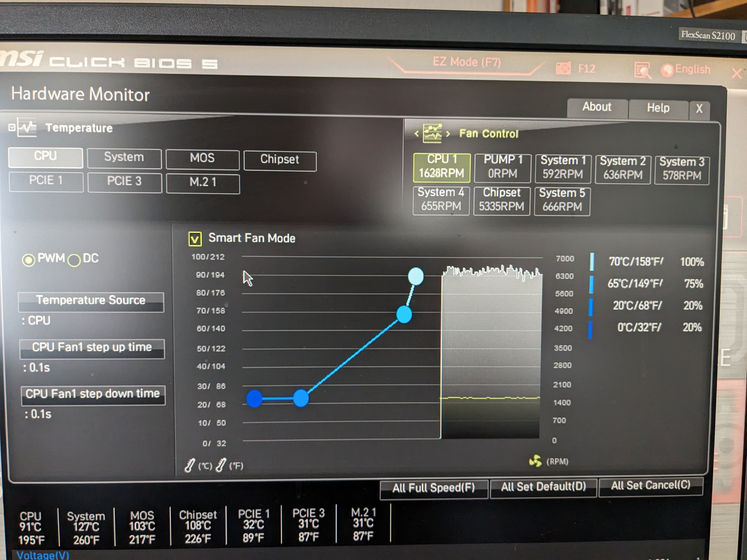Click the All Set Default(D) button
Image resolution: width=747 pixels, height=560 pixels.
point(543,487)
